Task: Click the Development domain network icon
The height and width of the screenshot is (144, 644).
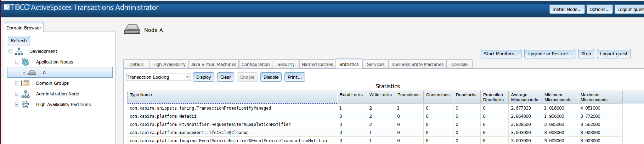Action: tap(19, 51)
